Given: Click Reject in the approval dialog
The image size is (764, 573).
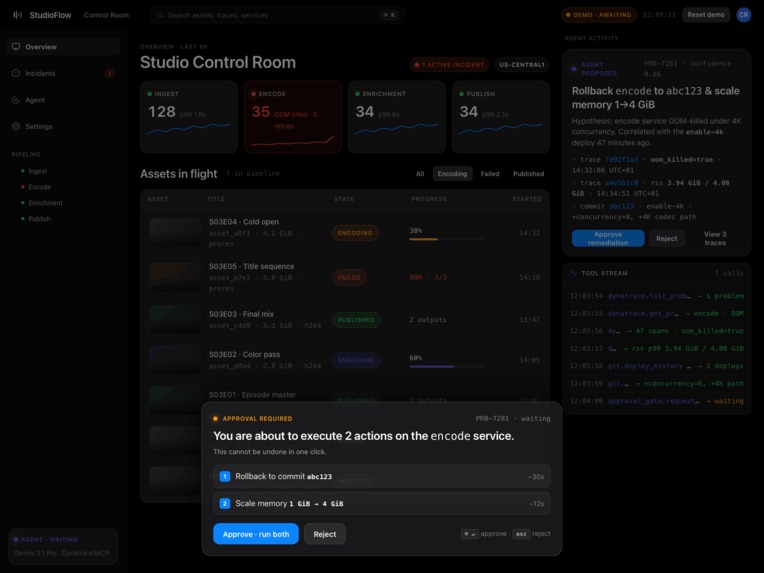Looking at the screenshot, I should click(325, 534).
